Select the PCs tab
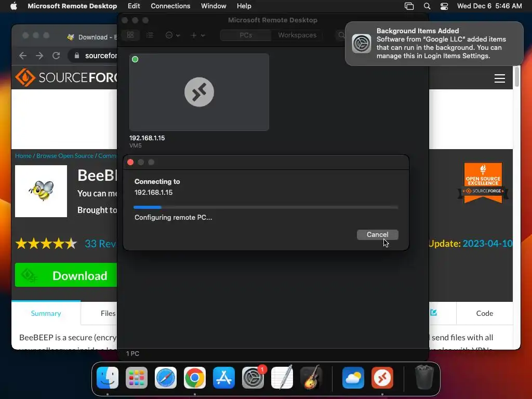The width and height of the screenshot is (532, 399). pos(246,35)
